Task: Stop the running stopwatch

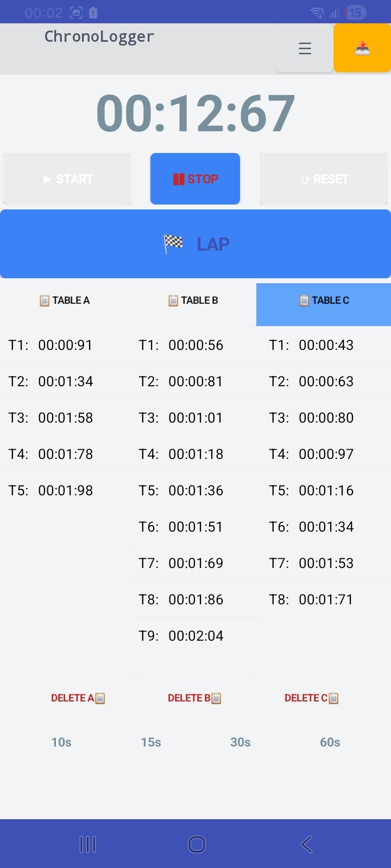Action: coord(195,179)
